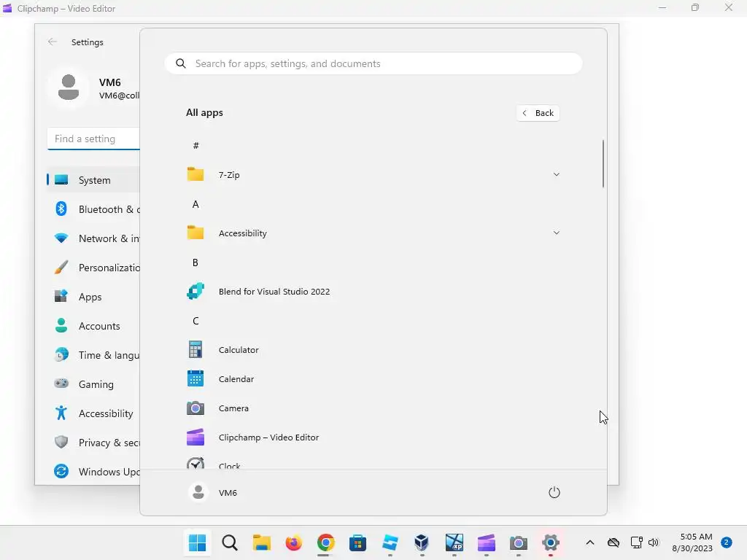Launch the Camera app from All apps
The height and width of the screenshot is (560, 747).
tap(373, 408)
